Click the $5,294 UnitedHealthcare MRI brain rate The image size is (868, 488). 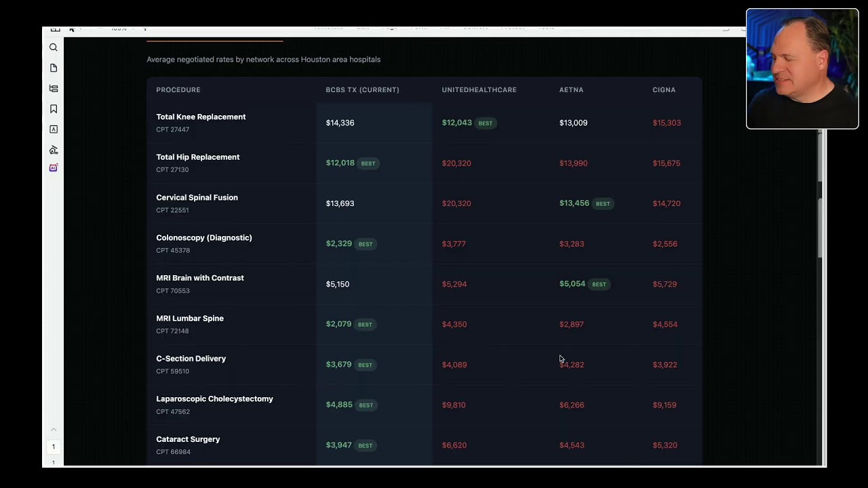(x=454, y=284)
